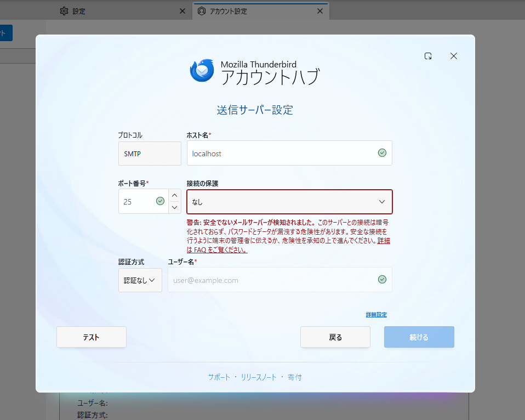This screenshot has width=525, height=420.
Task: Click the gear icon on 設定 tab
Action: click(x=64, y=11)
